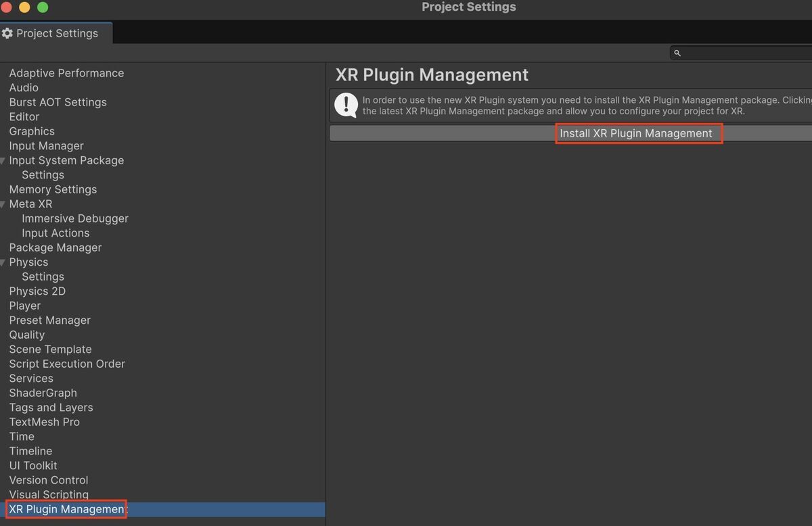Screen dimensions: 812x526
Task: Open Immersive Debugger settings
Action: [75, 218]
